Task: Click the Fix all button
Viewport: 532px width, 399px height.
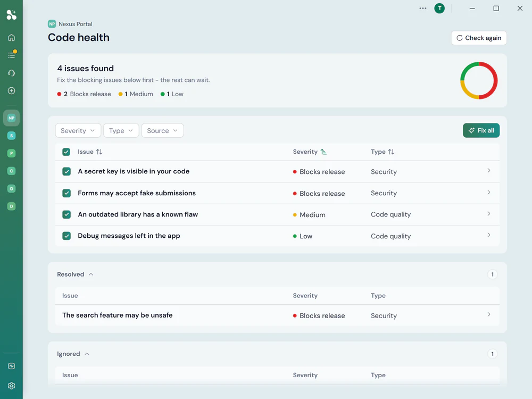Action: 481,130
